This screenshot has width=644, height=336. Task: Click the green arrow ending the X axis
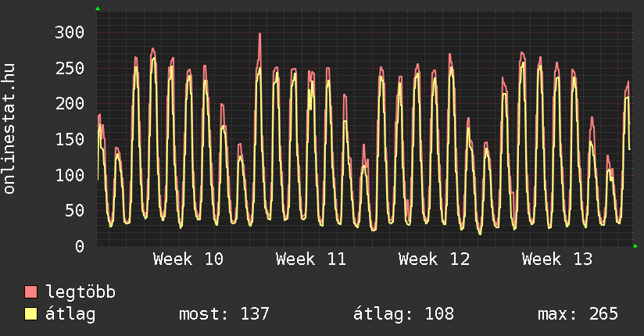(636, 246)
